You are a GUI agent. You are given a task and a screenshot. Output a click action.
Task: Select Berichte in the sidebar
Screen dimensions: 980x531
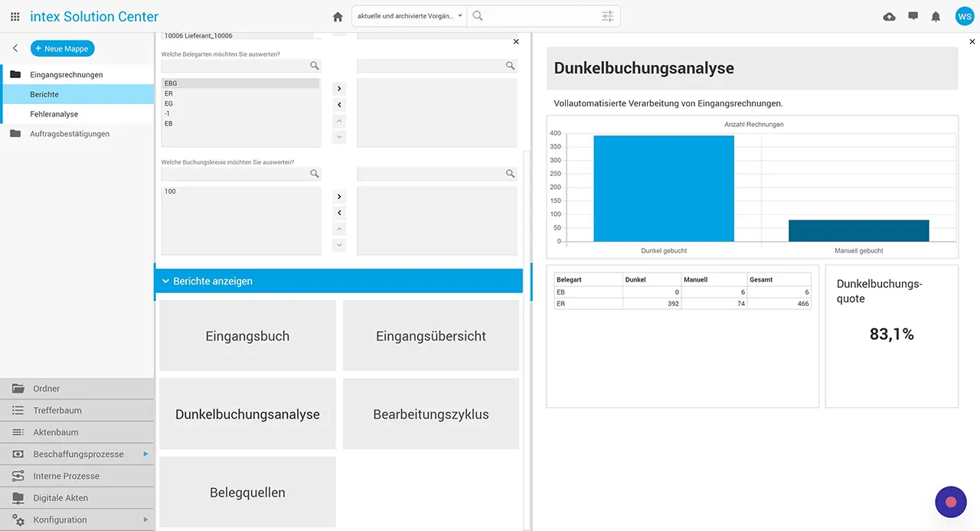pos(44,94)
